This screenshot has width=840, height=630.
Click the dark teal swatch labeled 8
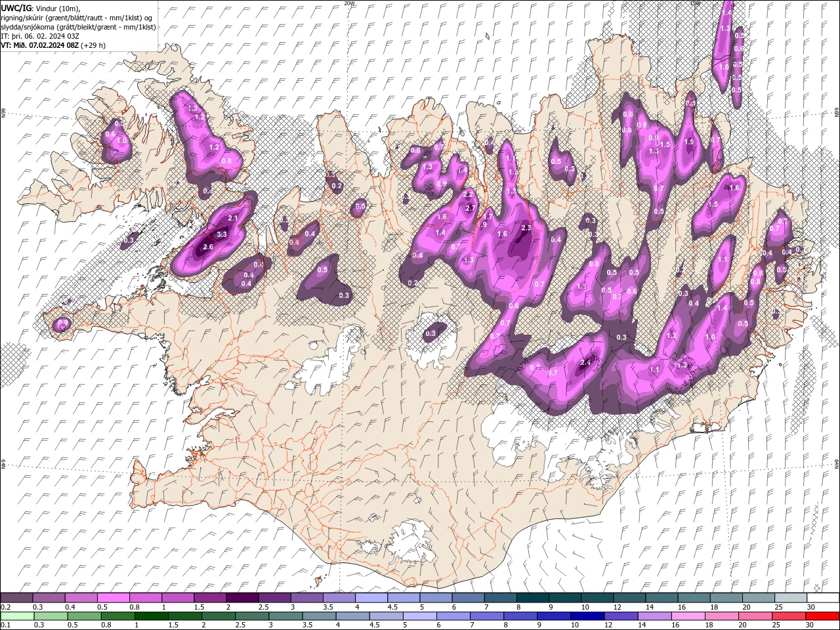(532, 598)
